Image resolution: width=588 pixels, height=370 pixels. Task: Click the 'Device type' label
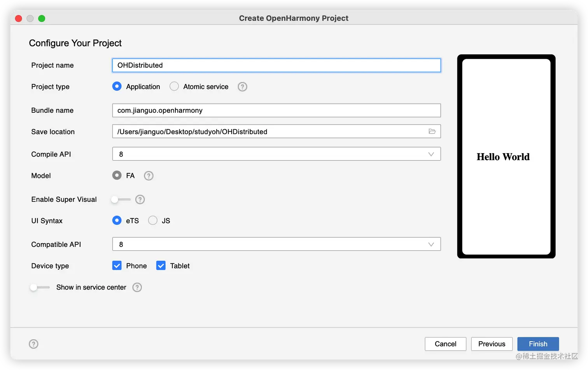50,266
